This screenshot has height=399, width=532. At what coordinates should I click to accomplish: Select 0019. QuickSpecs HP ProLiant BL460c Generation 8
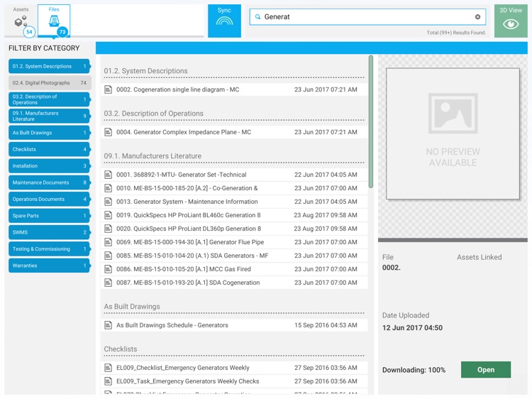(234, 215)
